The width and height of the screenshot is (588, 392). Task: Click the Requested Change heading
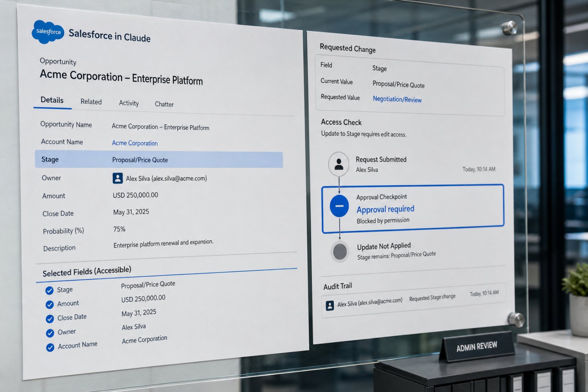[x=348, y=48]
